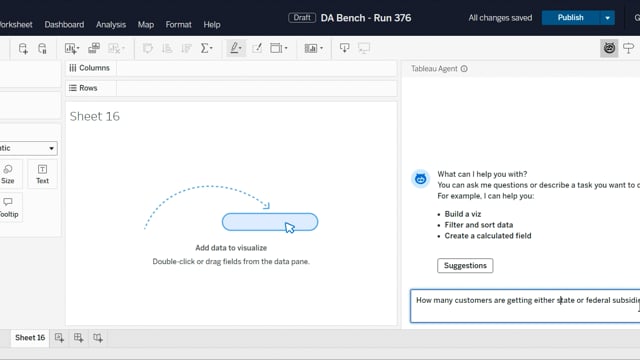640x360 pixels.
Task: Click the workbook title DA Bench - Run 376
Action: 366,18
